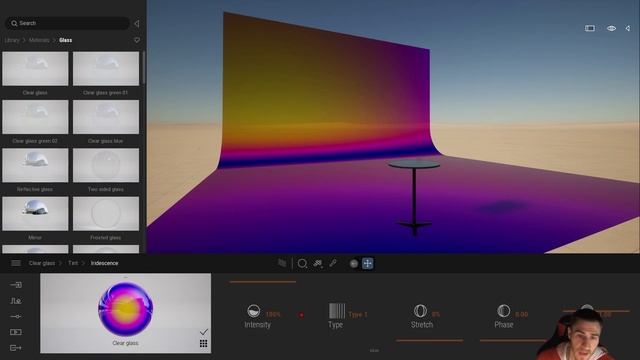Image resolution: width=640 pixels, height=360 pixels.
Task: Click the search magnifier icon in library
Action: tap(14, 23)
